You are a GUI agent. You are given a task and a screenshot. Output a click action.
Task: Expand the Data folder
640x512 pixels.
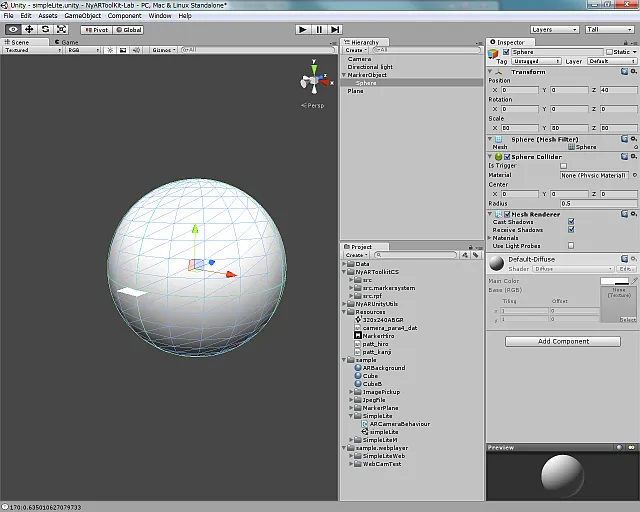click(x=344, y=264)
